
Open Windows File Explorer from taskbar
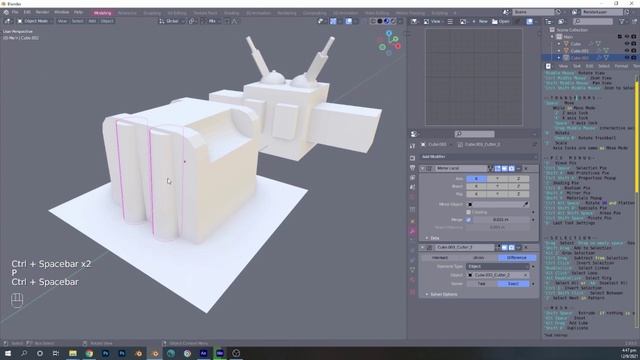click(x=73, y=353)
